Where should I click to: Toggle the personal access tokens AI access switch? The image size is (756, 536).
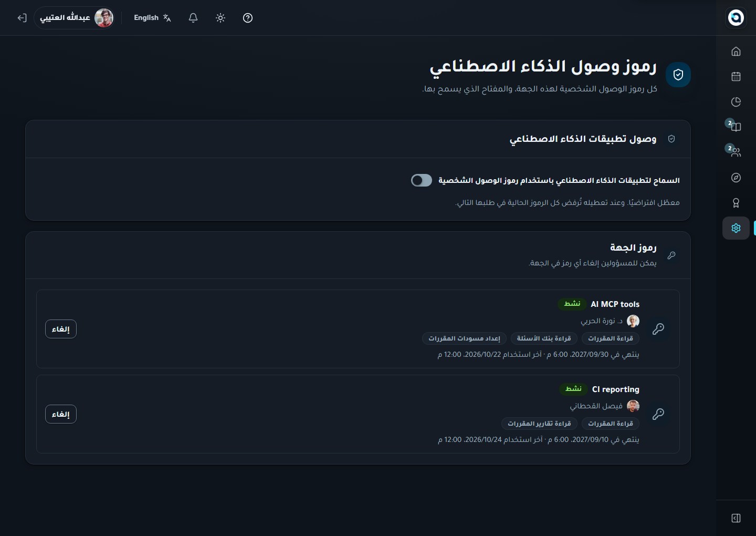pyautogui.click(x=422, y=180)
